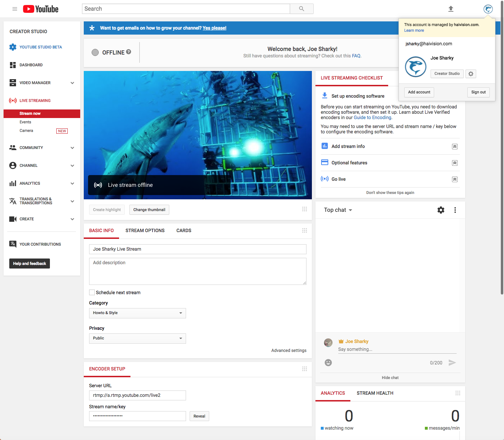504x440 pixels.
Task: Switch to the Stream Health tab
Action: pyautogui.click(x=375, y=393)
